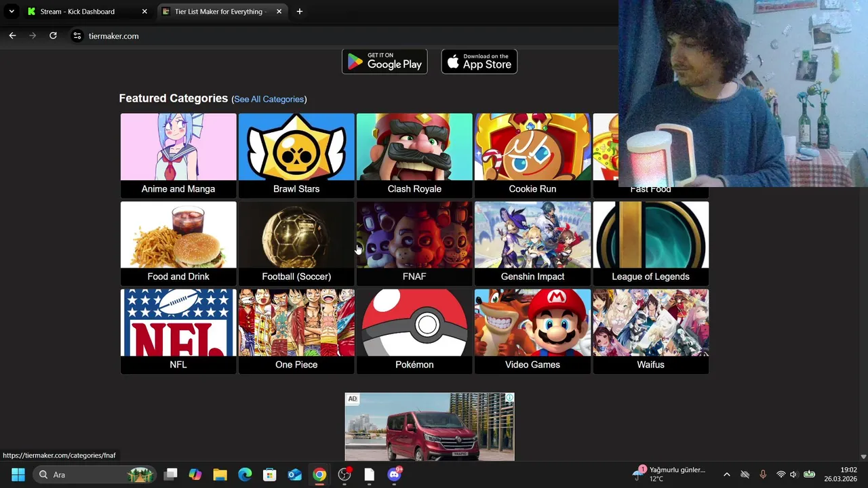Open the Video Games category

532,331
